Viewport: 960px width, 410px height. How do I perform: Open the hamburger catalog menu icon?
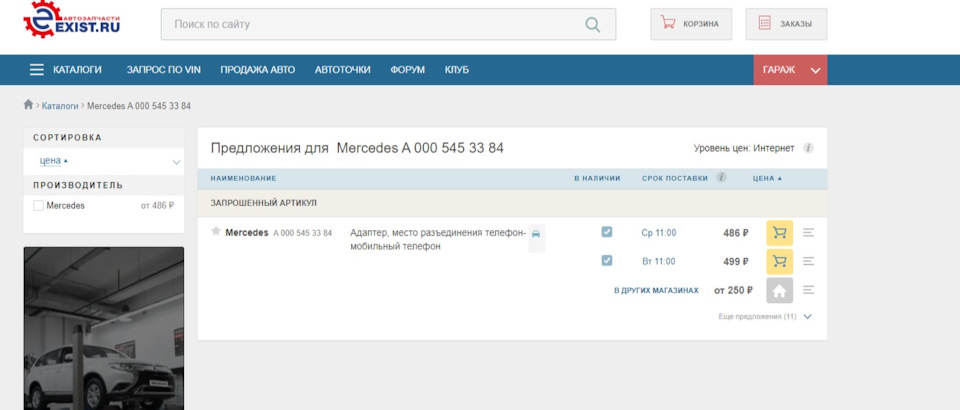pyautogui.click(x=37, y=70)
